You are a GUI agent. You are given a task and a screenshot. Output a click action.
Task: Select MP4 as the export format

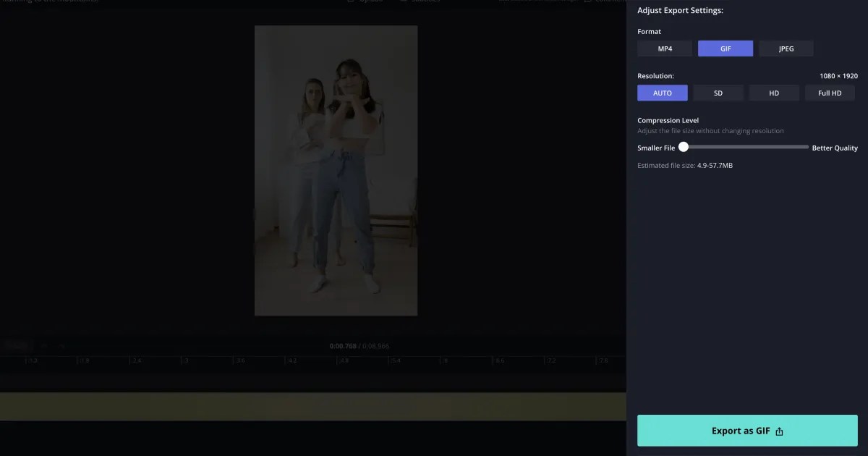click(x=664, y=48)
